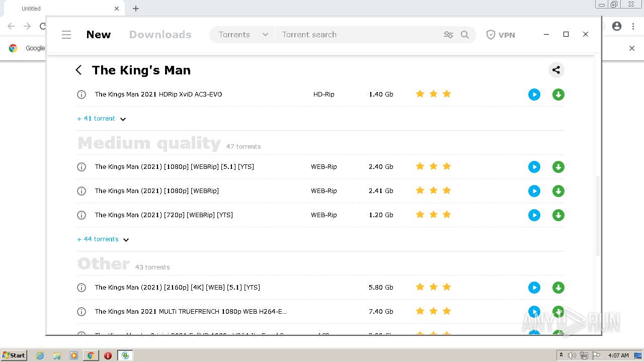
Task: Click the HD-Rip quality label
Action: 324,95
